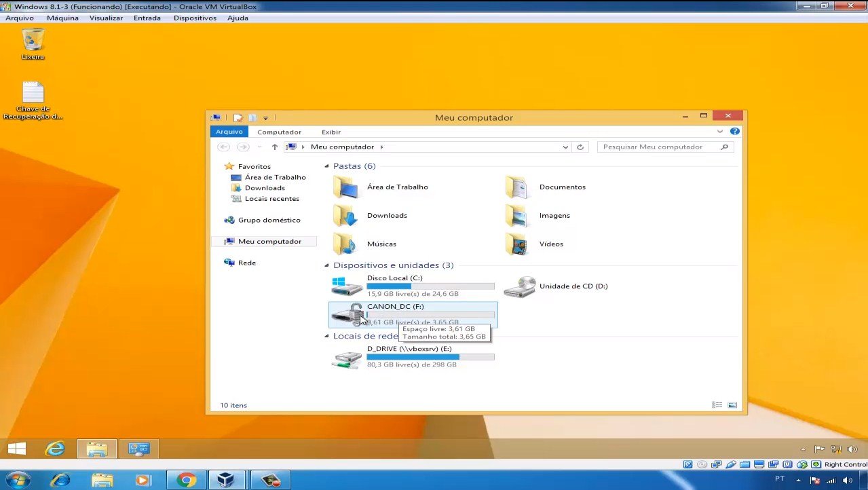Open the Músicas folder

coord(365,244)
